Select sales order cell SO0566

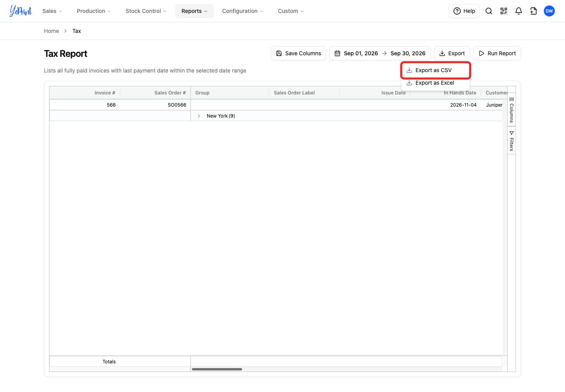155,105
